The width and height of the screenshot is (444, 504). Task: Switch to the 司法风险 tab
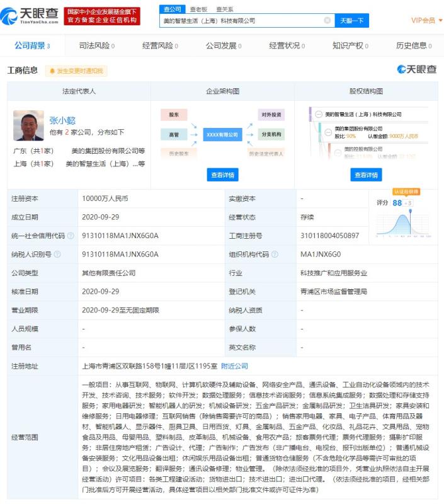tap(96, 46)
